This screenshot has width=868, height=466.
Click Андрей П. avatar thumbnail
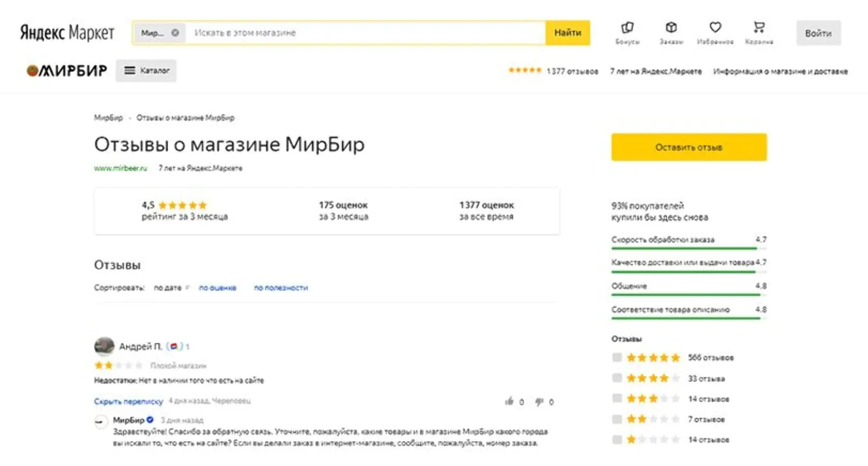(x=104, y=346)
